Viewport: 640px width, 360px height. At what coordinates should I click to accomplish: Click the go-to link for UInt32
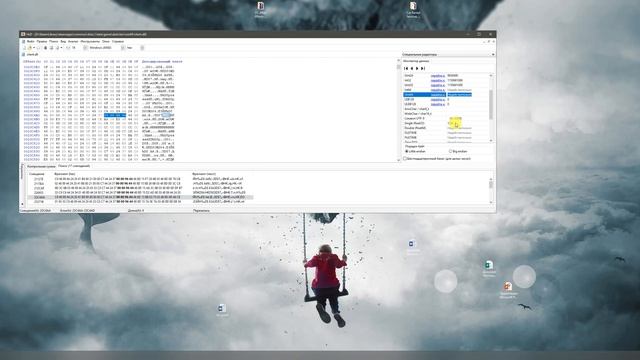click(438, 85)
